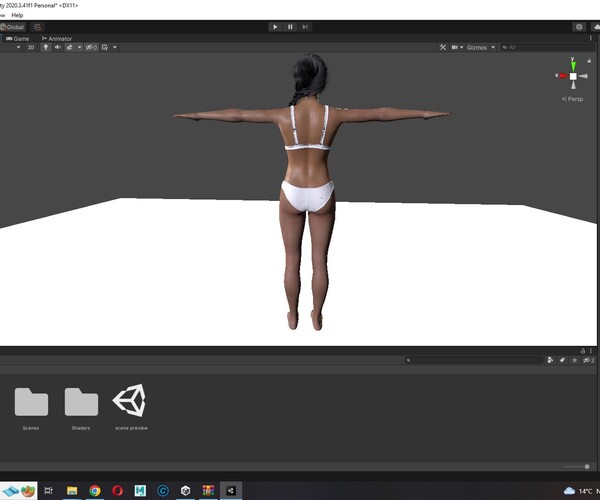Toggle hidden objects visibility counter
Screen dimensions: 600x500
tap(91, 47)
